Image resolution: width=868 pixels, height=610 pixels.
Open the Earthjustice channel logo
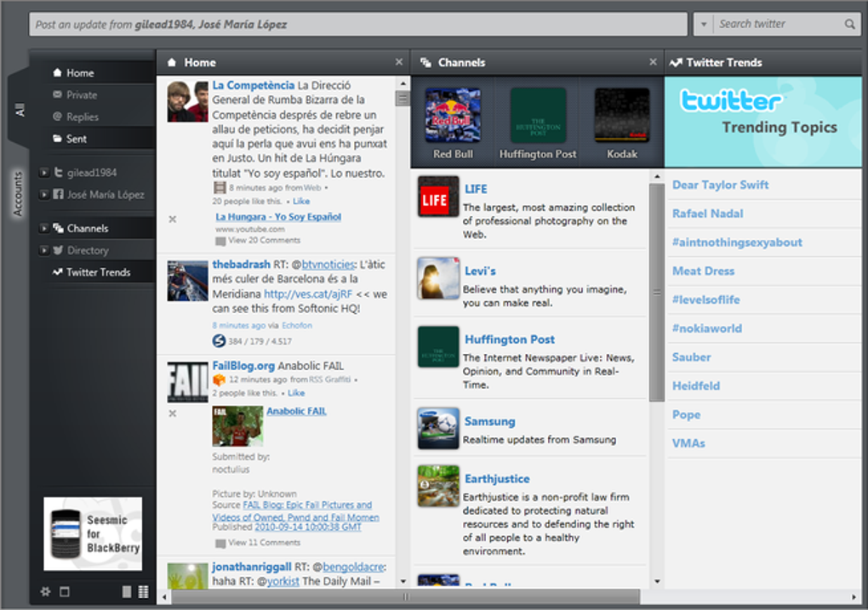coord(438,486)
